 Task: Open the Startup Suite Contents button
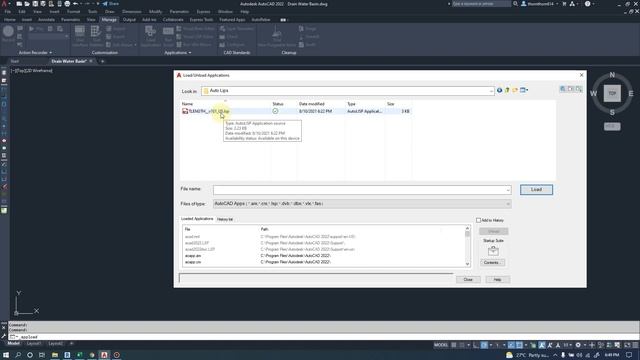(493, 262)
